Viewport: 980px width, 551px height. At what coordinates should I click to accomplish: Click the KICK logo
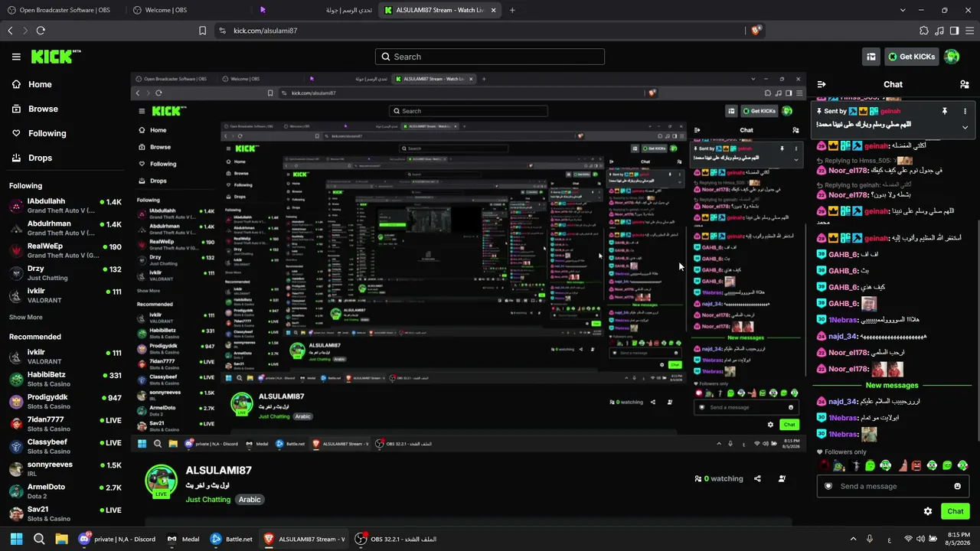coord(56,57)
